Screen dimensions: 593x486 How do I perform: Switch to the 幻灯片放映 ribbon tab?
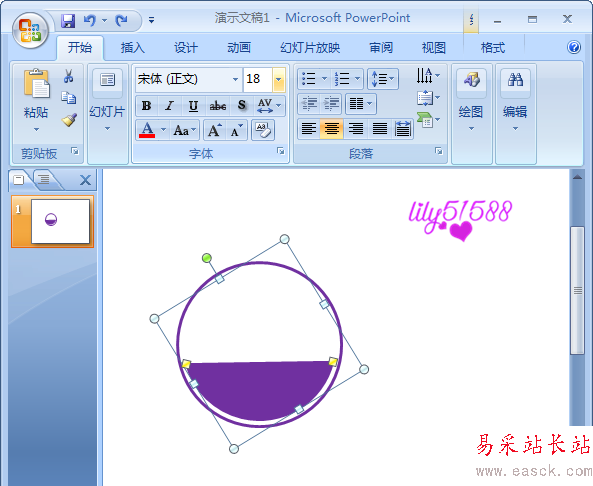[x=310, y=48]
